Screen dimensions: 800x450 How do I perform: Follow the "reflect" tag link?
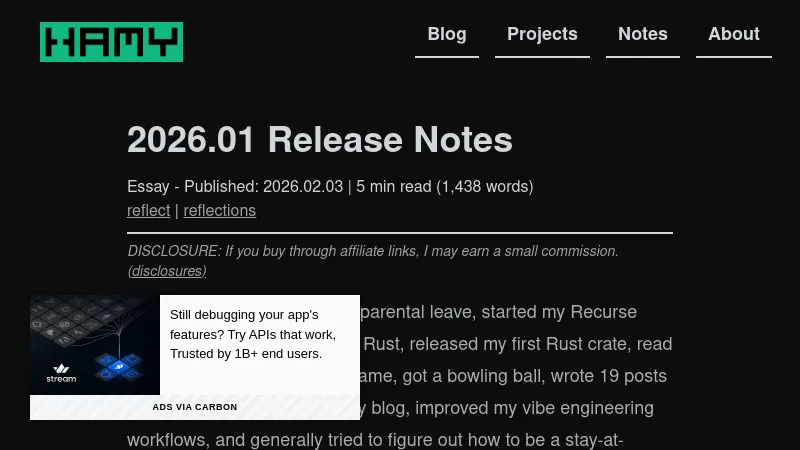click(148, 211)
